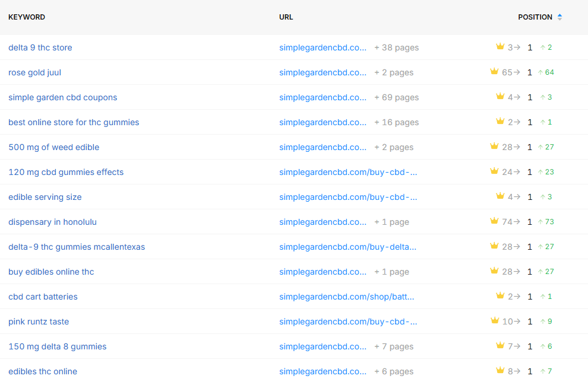Click crown icon in 150 mg delta 8 gummies row
Screen dimensions: 588x382
[x=500, y=345]
